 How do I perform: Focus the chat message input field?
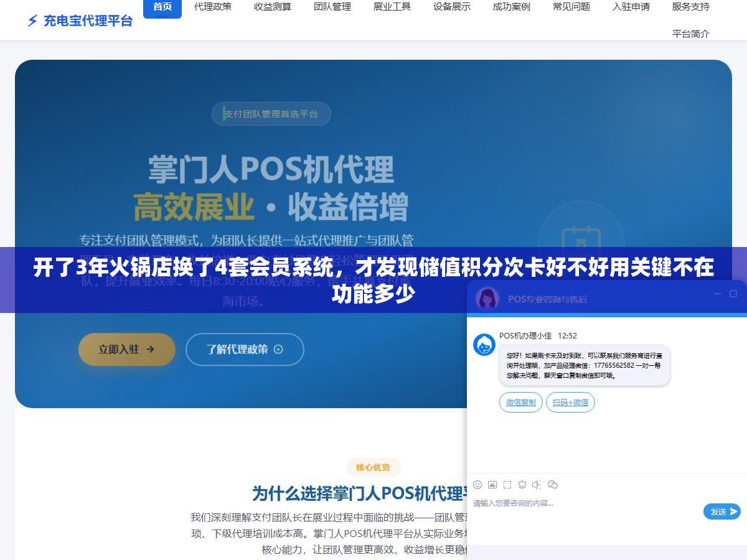(x=585, y=511)
